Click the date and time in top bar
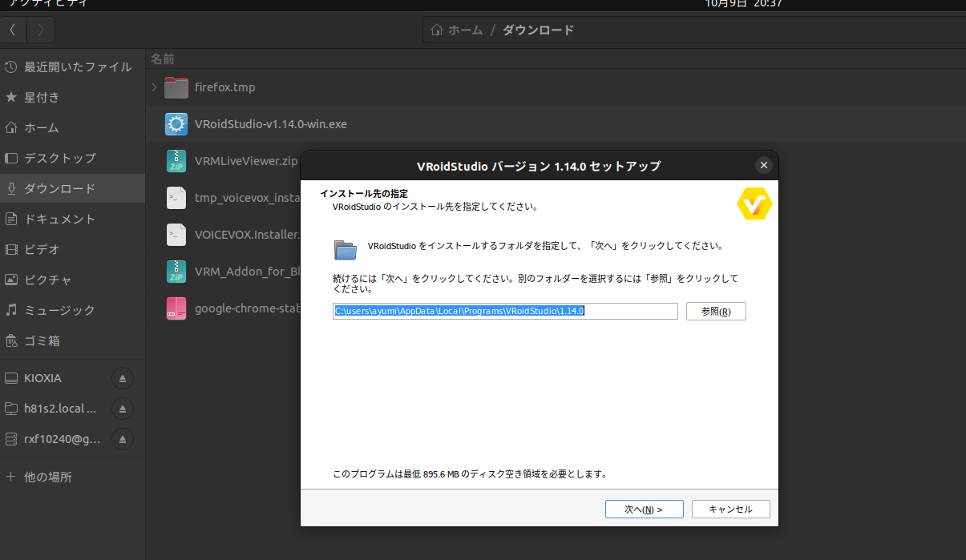Image resolution: width=966 pixels, height=560 pixels. 743,3
